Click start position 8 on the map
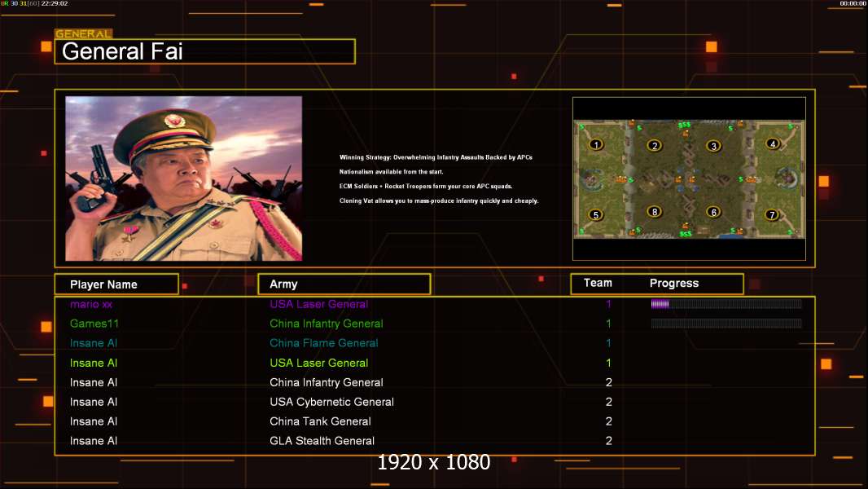868x489 pixels. 655,212
